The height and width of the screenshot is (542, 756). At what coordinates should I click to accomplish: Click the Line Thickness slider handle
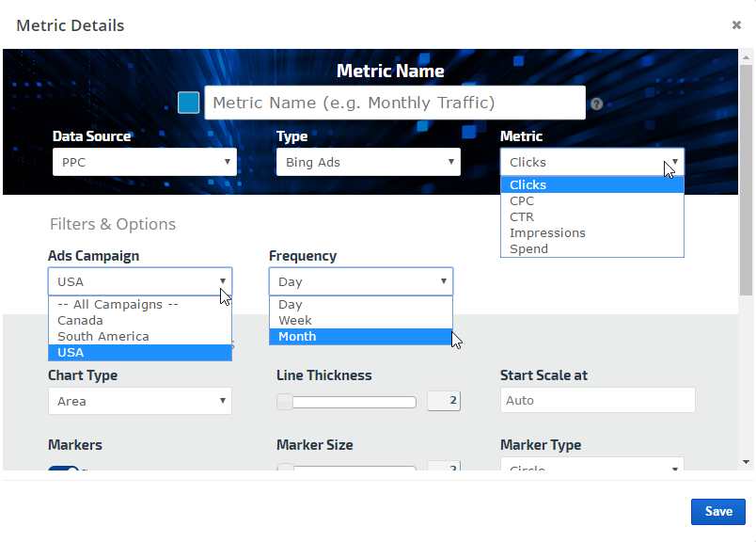pyautogui.click(x=284, y=402)
